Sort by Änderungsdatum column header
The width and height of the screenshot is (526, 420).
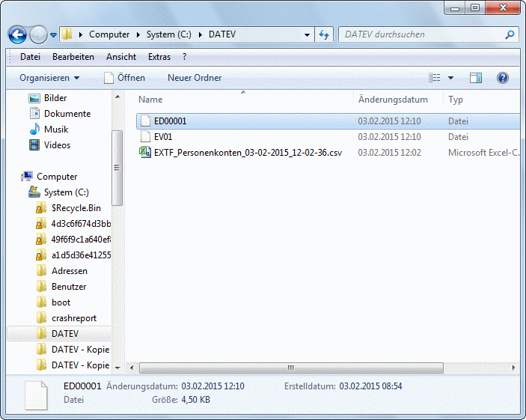tap(393, 100)
